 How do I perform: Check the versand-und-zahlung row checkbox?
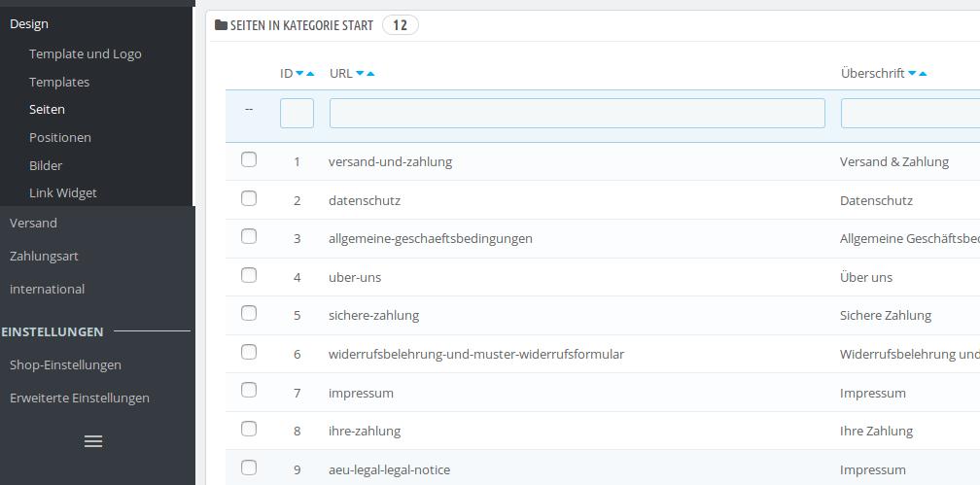point(249,160)
